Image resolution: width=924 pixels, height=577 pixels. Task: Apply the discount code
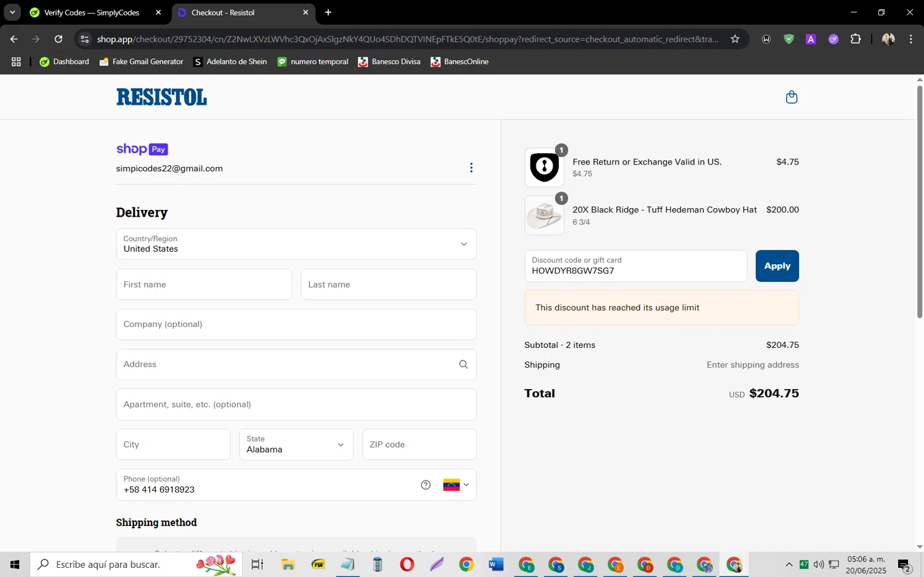click(x=777, y=266)
